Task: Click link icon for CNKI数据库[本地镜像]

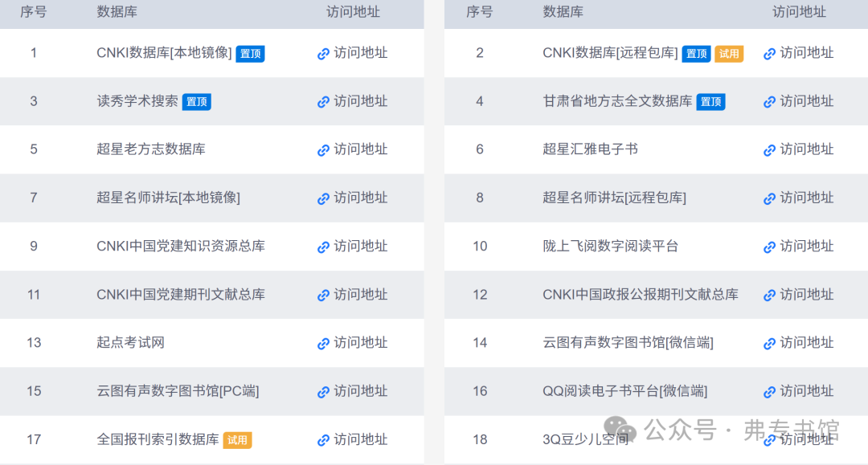Action: (323, 54)
